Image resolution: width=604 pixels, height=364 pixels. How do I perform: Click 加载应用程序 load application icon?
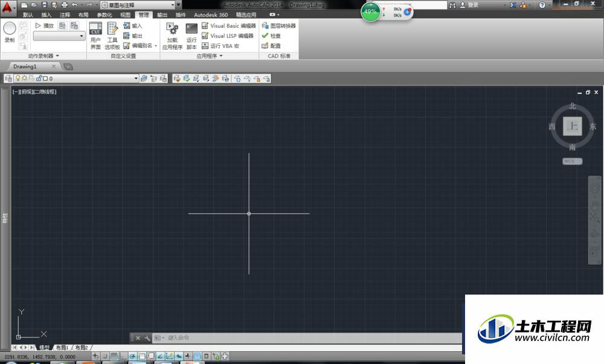(172, 36)
